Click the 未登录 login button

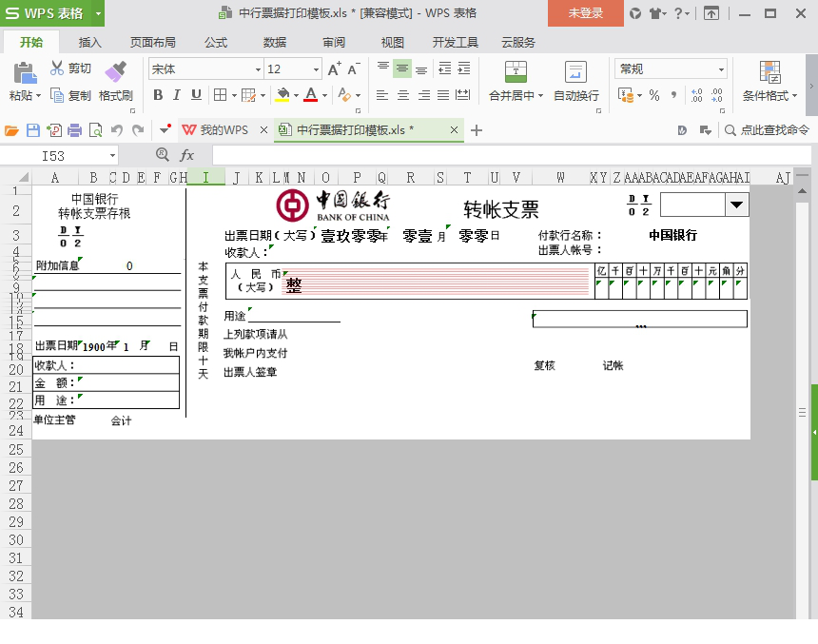click(585, 13)
